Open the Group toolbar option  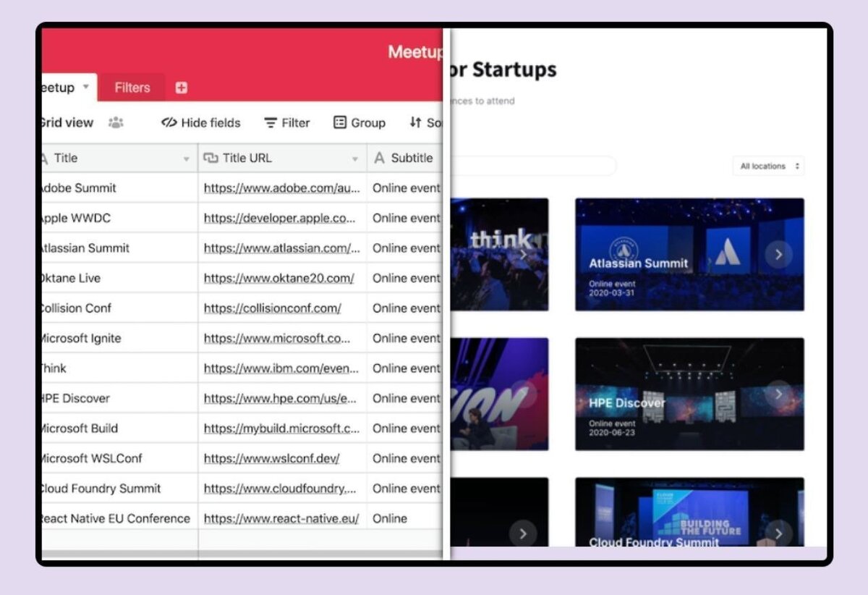click(359, 122)
